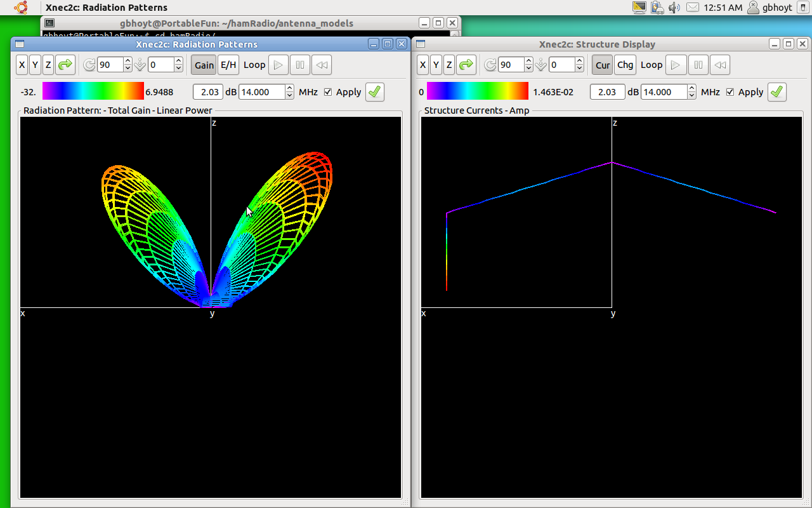The height and width of the screenshot is (508, 812).
Task: Increase inclination value in Radiation Patterns
Action: pos(178,61)
